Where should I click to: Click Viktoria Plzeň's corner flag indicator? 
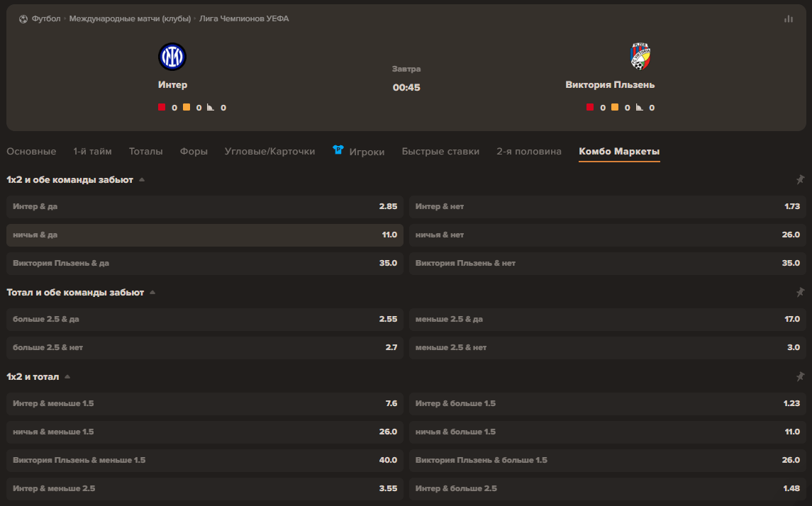click(x=639, y=107)
